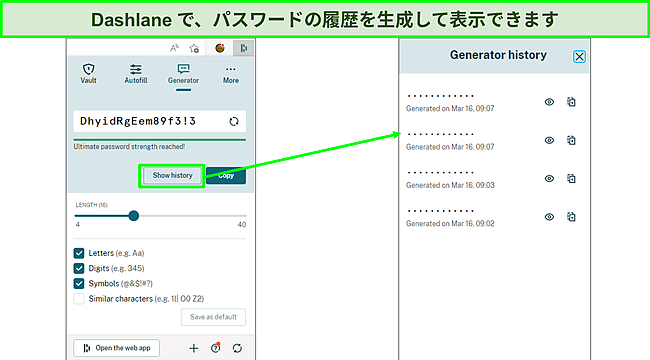650x360 pixels.
Task: Click the cookie-like extension icon in toolbar
Action: (x=220, y=48)
